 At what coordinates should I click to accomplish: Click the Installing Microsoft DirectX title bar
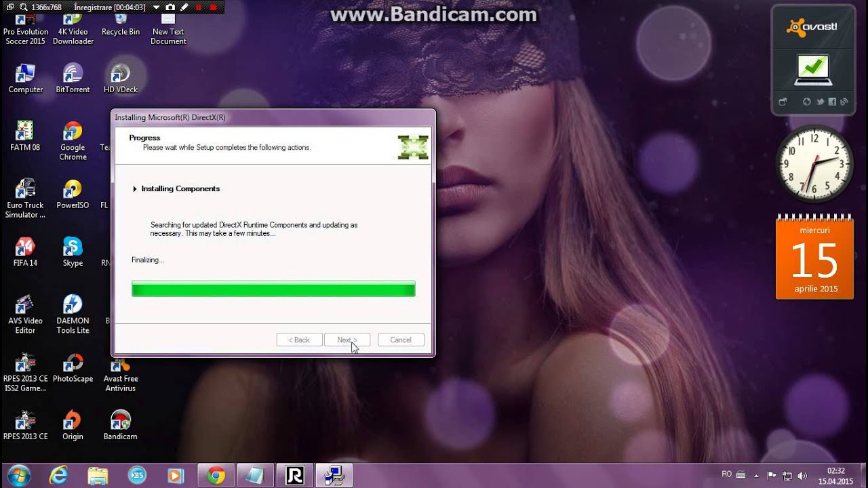pos(273,117)
